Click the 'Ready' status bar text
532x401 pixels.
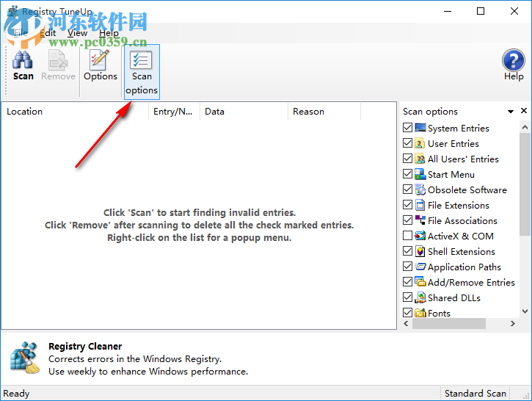point(16,393)
